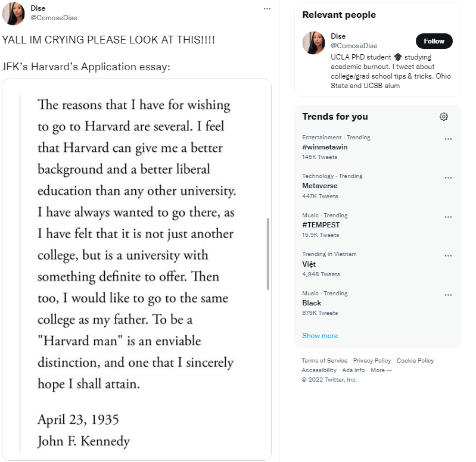Open the Terms of Service link
The image size is (476, 462).
(x=324, y=361)
